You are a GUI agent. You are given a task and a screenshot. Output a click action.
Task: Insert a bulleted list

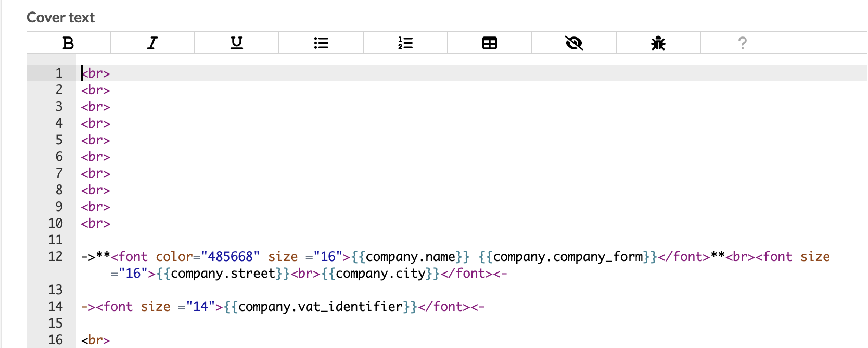click(x=321, y=43)
